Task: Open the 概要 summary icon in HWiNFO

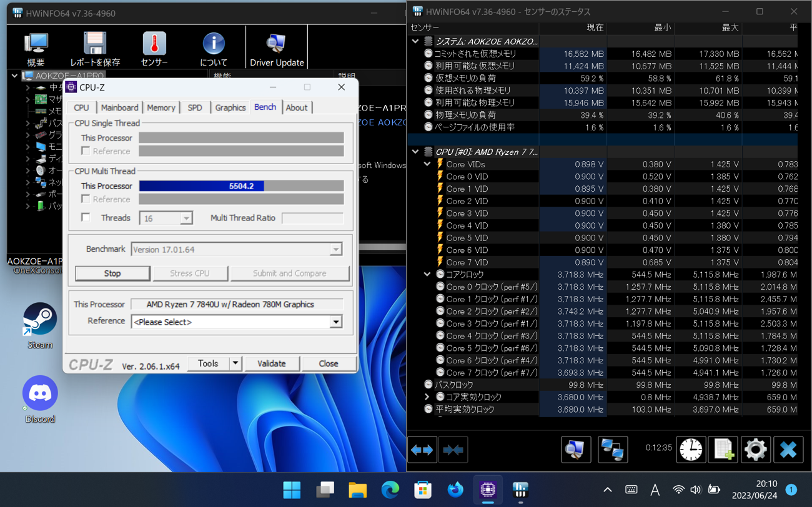Action: [x=36, y=49]
